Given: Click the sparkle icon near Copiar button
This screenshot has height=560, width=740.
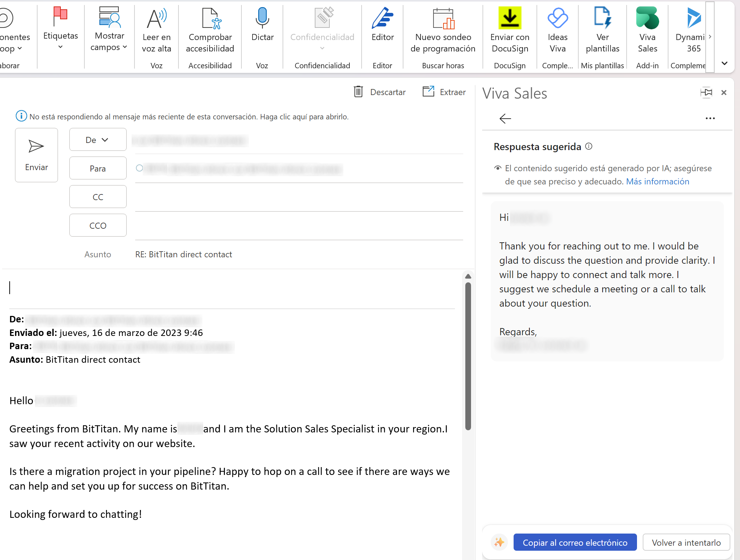Looking at the screenshot, I should pyautogui.click(x=499, y=542).
